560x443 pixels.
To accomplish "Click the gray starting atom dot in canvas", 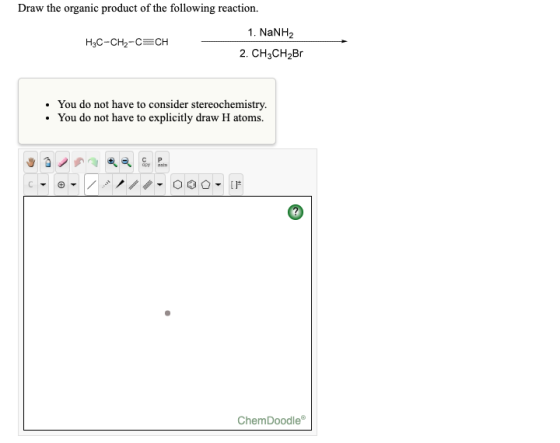I will click(168, 313).
